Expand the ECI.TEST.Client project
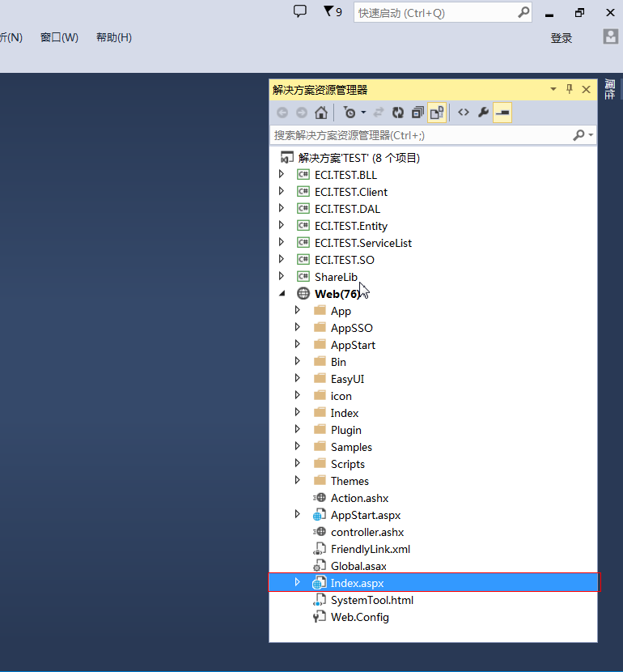The width and height of the screenshot is (623, 672). pyautogui.click(x=282, y=191)
